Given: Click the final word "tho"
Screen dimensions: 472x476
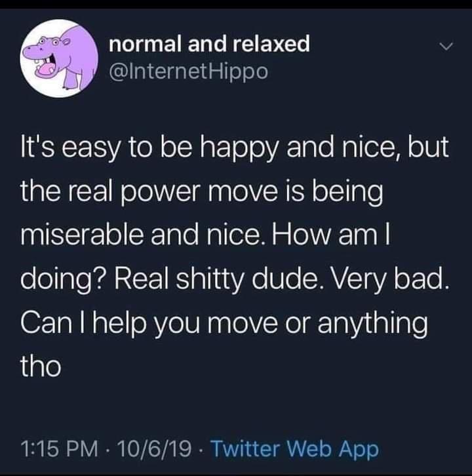Looking at the screenshot, I should pyautogui.click(x=41, y=367).
